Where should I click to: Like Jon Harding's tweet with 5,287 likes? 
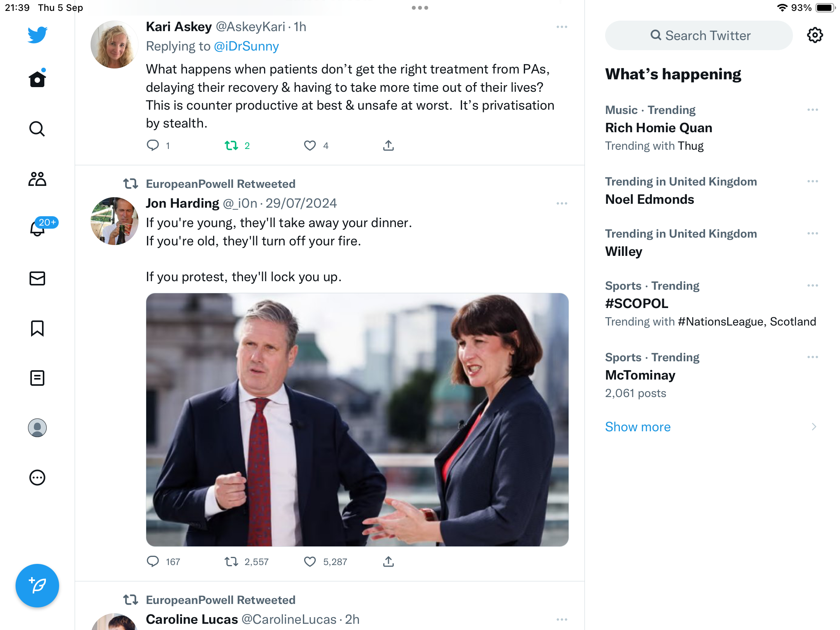pos(310,562)
